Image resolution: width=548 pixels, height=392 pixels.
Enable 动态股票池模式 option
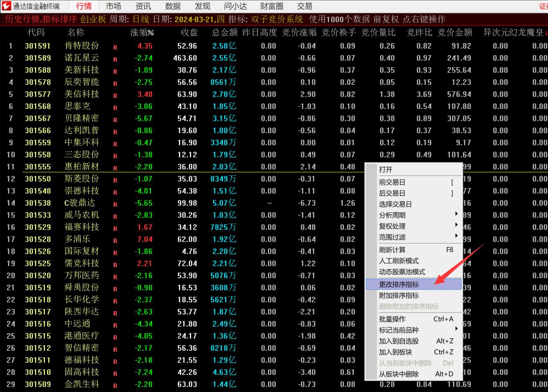402,272
